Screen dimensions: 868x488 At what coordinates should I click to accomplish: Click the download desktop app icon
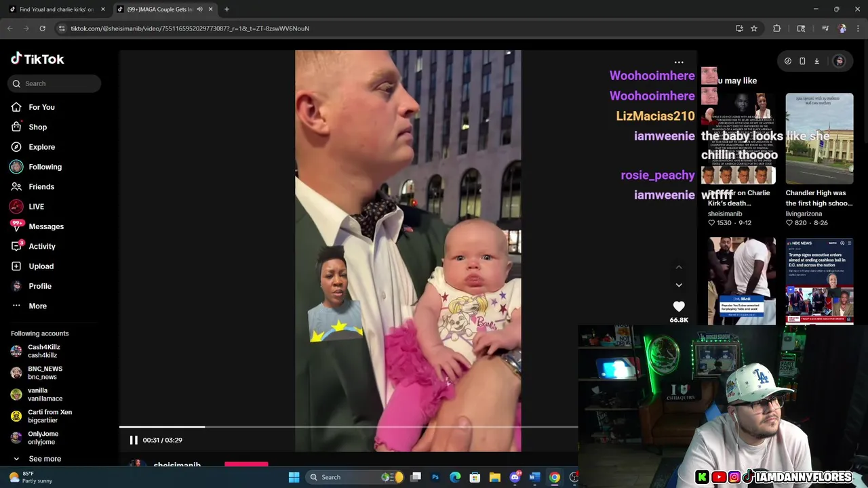pyautogui.click(x=817, y=61)
